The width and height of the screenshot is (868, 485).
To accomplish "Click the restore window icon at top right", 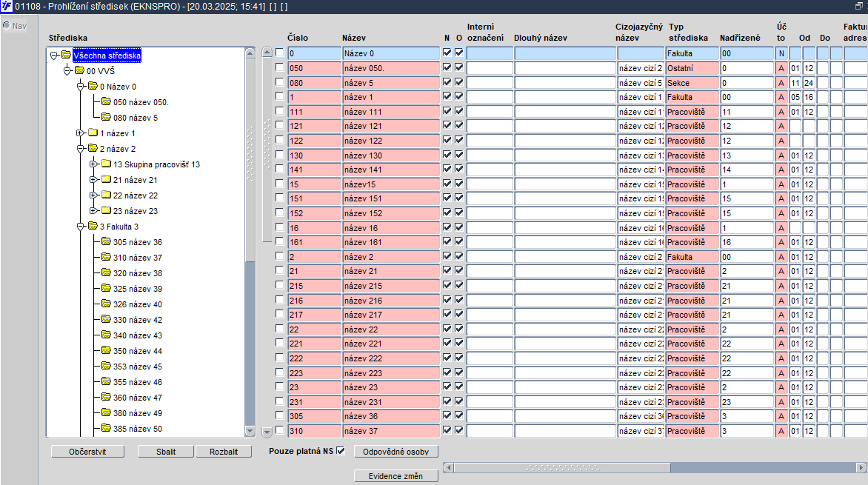I will coord(859,6).
